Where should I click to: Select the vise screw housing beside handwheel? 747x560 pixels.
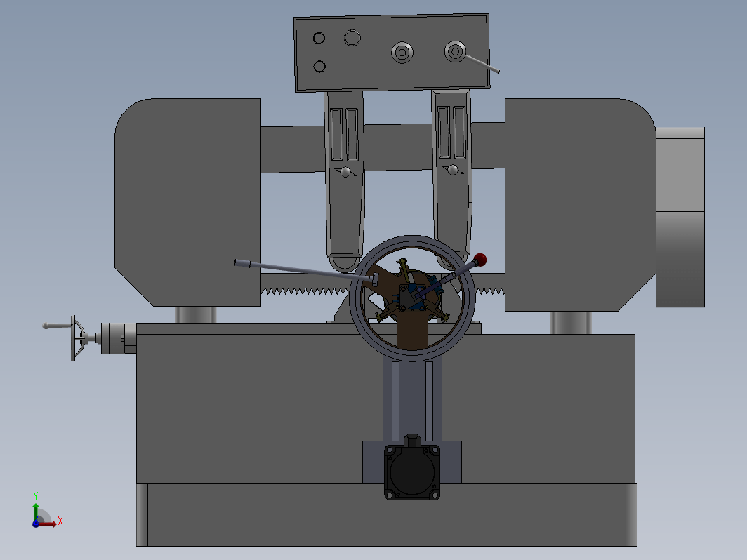tap(119, 338)
